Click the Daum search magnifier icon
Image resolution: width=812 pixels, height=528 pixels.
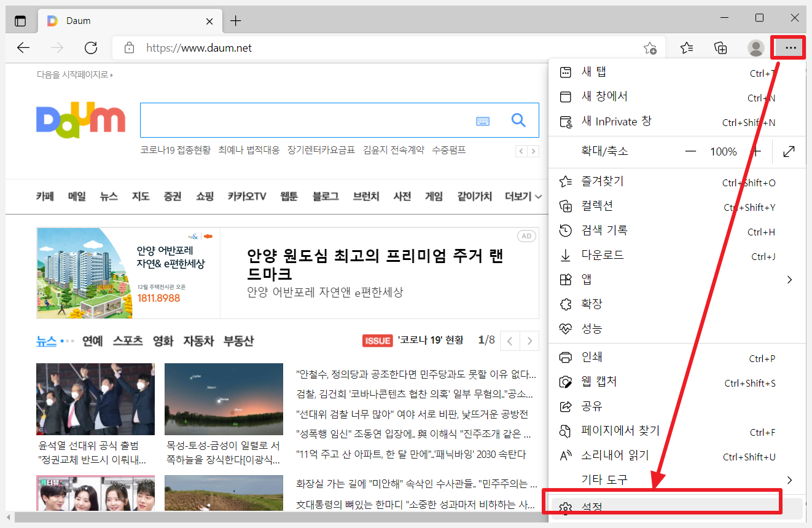(519, 120)
